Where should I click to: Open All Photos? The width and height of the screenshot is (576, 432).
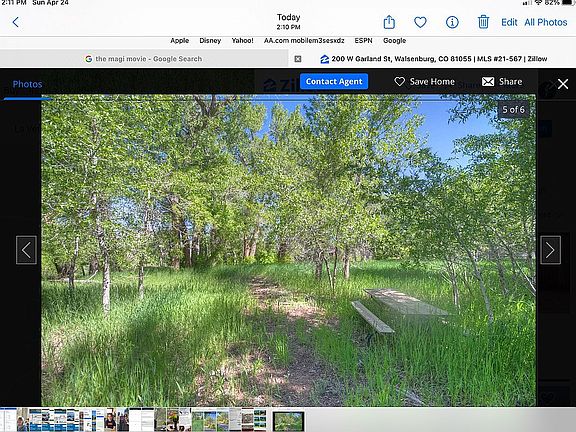pyautogui.click(x=546, y=22)
